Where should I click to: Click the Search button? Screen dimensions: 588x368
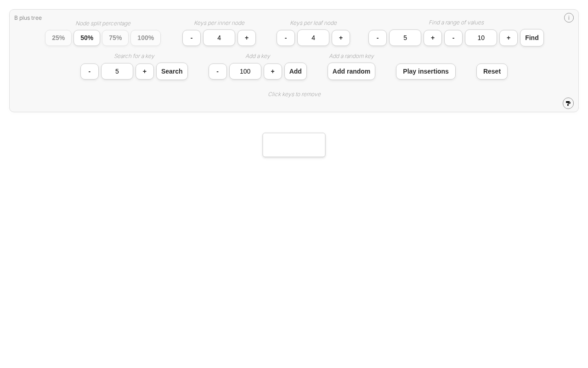(x=172, y=71)
